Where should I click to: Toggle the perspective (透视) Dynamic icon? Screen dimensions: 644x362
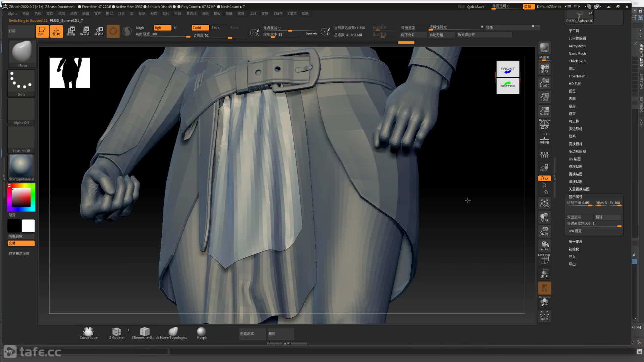coord(544,125)
